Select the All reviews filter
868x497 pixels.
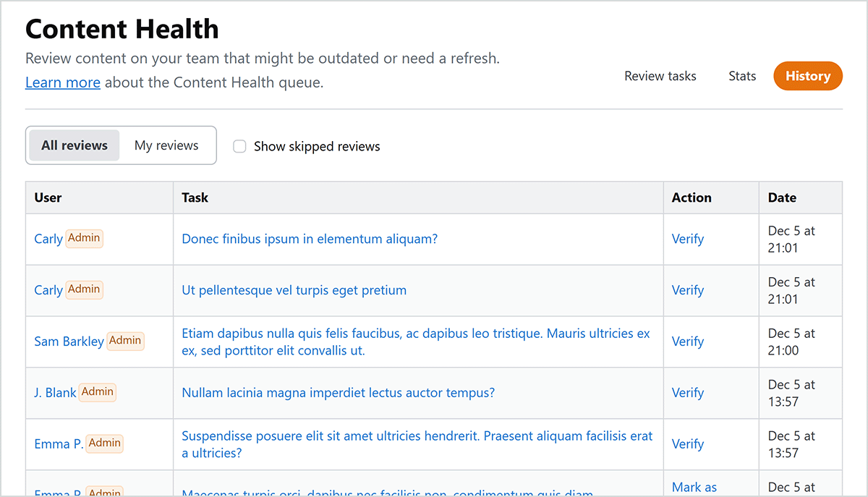pos(75,145)
